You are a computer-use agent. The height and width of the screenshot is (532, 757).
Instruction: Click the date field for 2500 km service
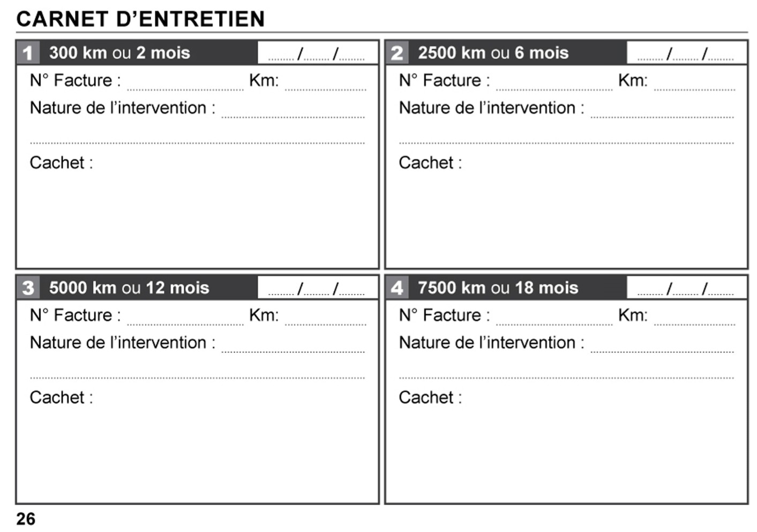[686, 54]
